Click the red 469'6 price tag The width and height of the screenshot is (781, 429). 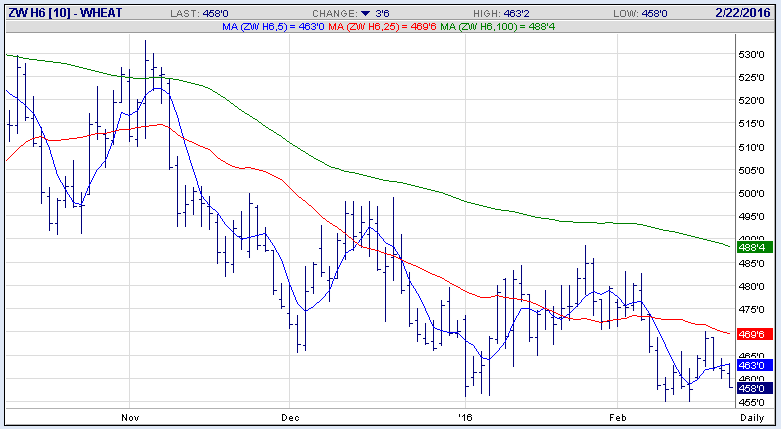(751, 333)
